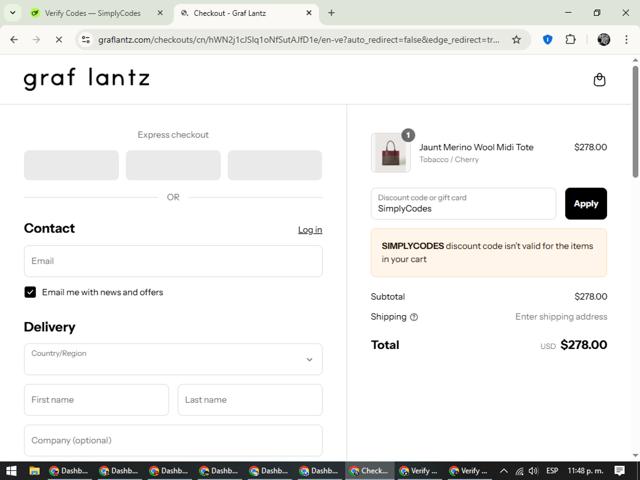The width and height of the screenshot is (640, 480).
Task: Open a new browser tab
Action: (331, 13)
